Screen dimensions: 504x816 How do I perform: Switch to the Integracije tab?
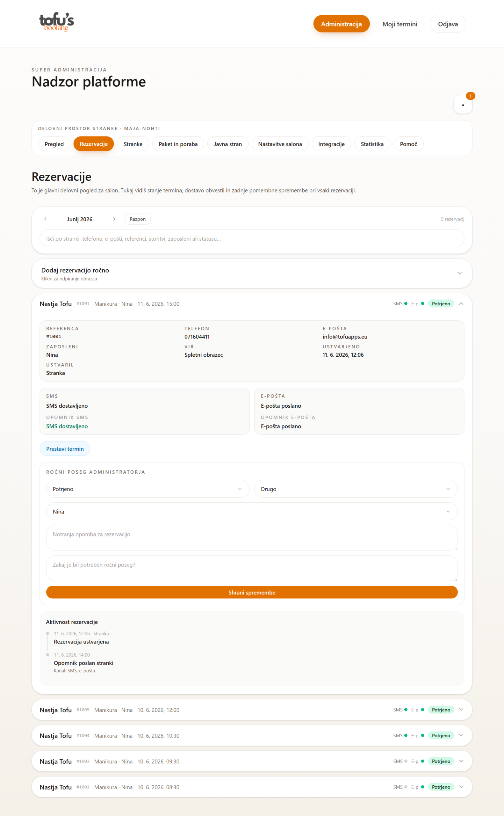click(x=331, y=144)
